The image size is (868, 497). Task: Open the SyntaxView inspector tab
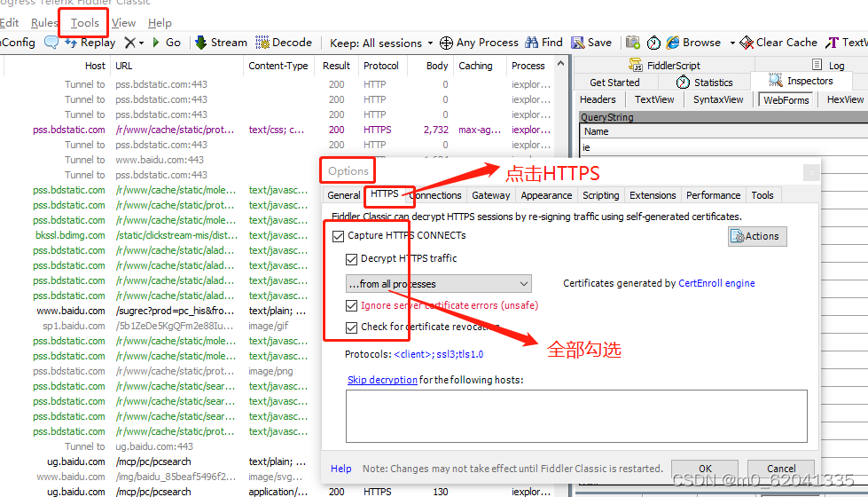pyautogui.click(x=718, y=99)
